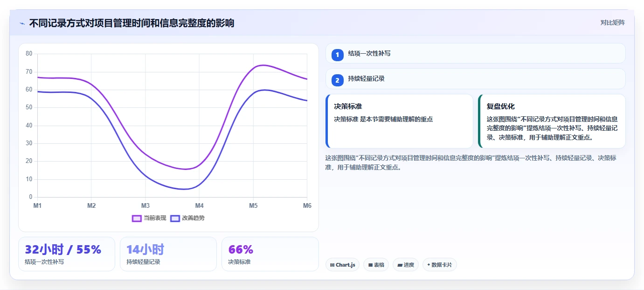The image size is (644, 290).
Task: Click the M1 axis label
Action: 37,205
